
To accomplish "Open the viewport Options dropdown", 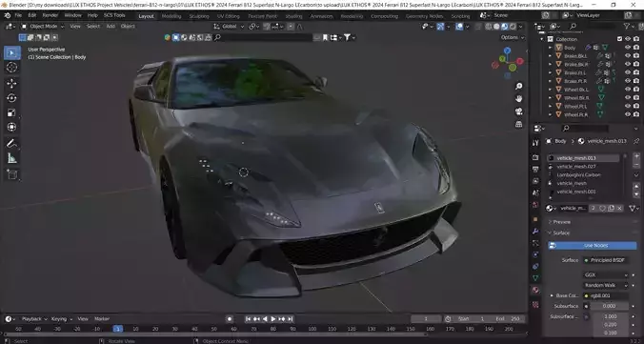I will tap(513, 37).
